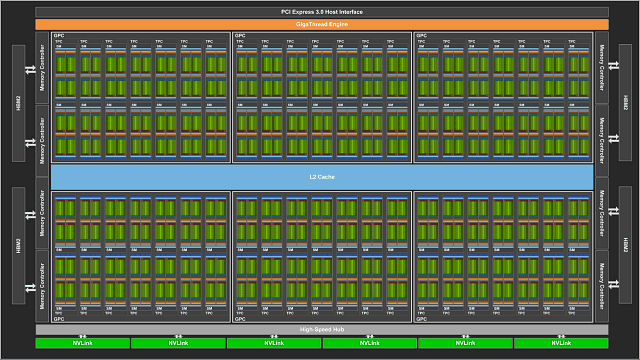
Task: Click the blue L2 Cache block
Action: 322,177
